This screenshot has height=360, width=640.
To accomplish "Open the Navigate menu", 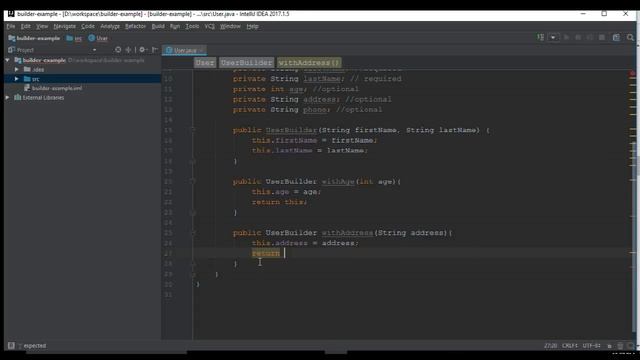I will point(64,26).
